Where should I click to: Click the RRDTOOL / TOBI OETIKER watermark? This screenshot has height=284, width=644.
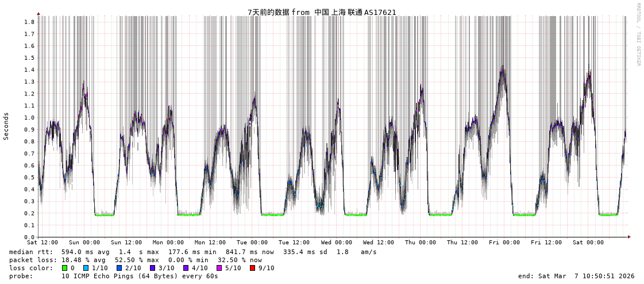pyautogui.click(x=638, y=34)
